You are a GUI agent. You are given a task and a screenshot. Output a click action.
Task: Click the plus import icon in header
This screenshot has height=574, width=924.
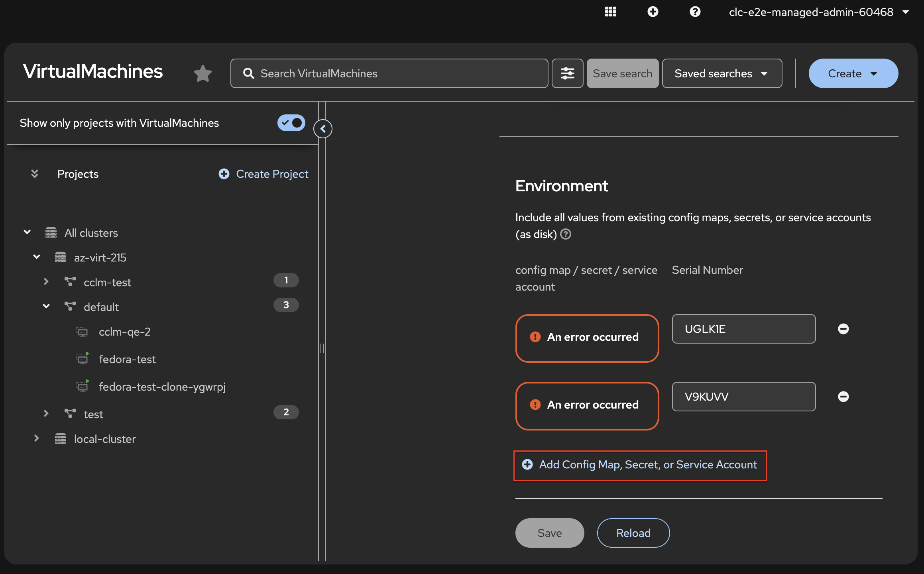coord(653,12)
